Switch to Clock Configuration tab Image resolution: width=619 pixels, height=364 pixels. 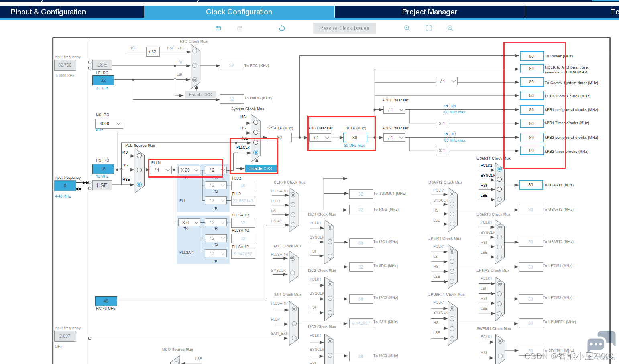(239, 12)
